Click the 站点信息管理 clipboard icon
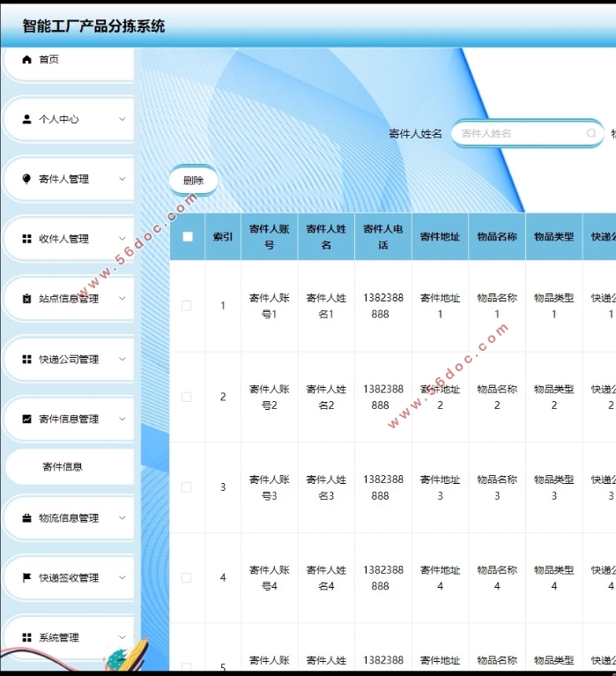Image resolution: width=616 pixels, height=676 pixels. point(26,299)
